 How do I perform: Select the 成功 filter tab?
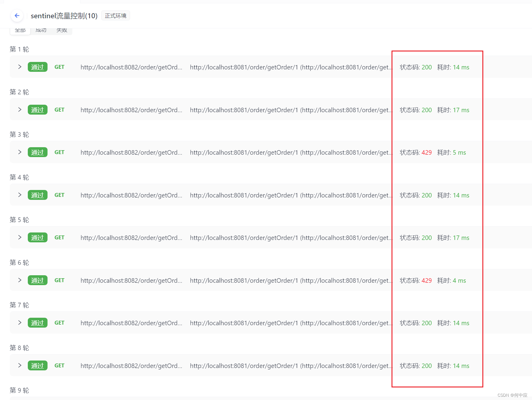41,31
